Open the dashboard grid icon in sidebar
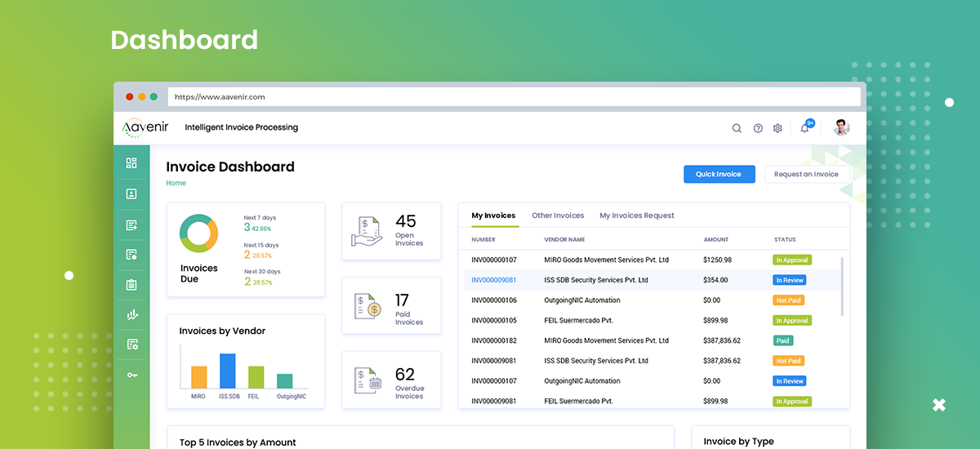This screenshot has height=449, width=980. coord(131,163)
